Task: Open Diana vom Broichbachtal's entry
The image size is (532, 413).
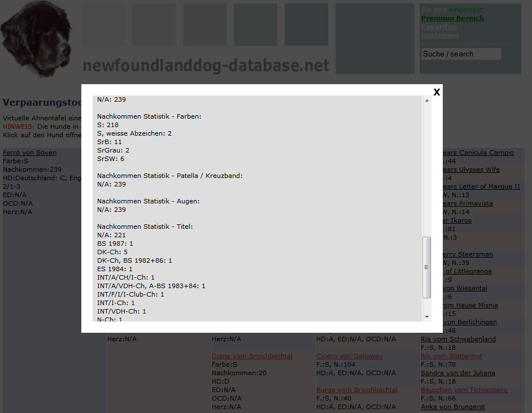Action: click(252, 356)
